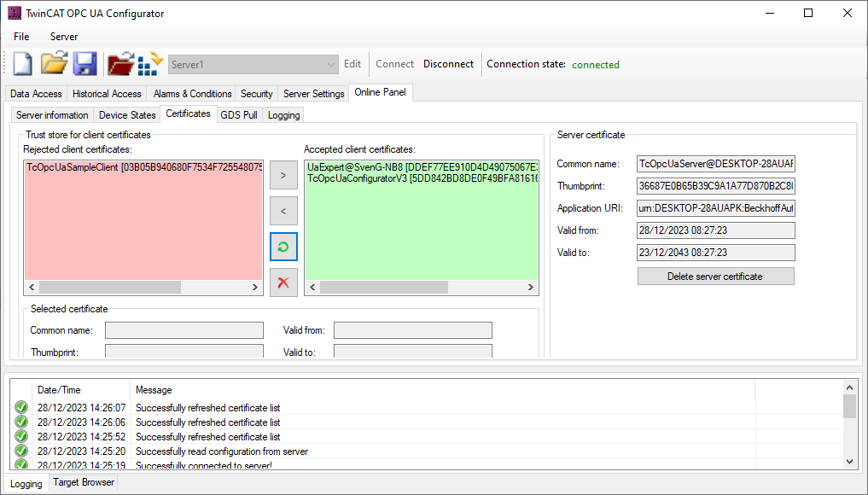The image size is (868, 495).
Task: Go to the Security tab
Action: (256, 94)
